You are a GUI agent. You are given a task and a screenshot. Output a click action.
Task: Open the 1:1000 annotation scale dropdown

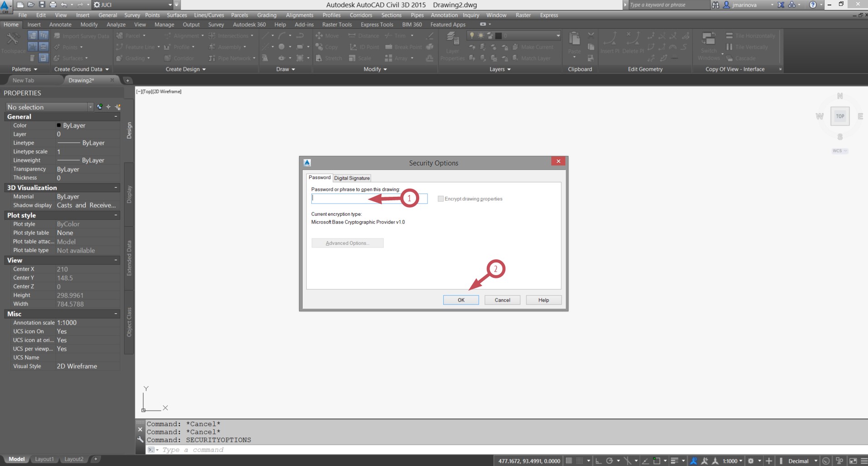point(732,461)
